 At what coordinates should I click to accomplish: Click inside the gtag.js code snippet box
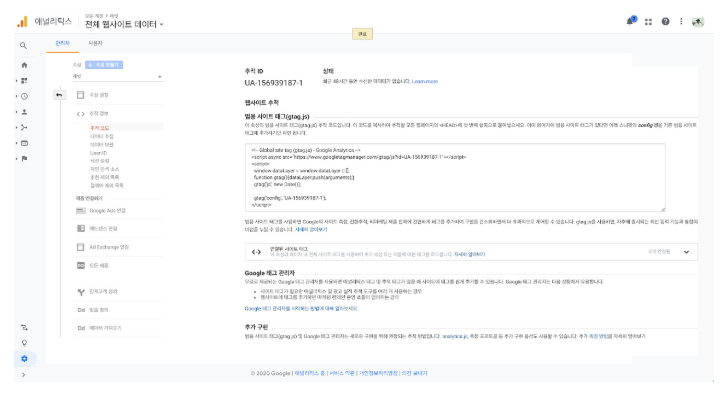click(x=455, y=178)
